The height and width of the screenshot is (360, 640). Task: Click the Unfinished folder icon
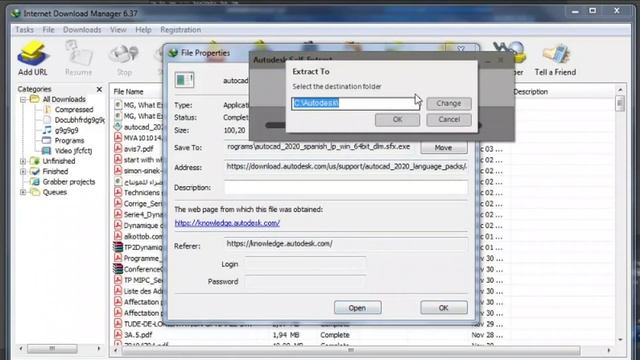coord(35,161)
